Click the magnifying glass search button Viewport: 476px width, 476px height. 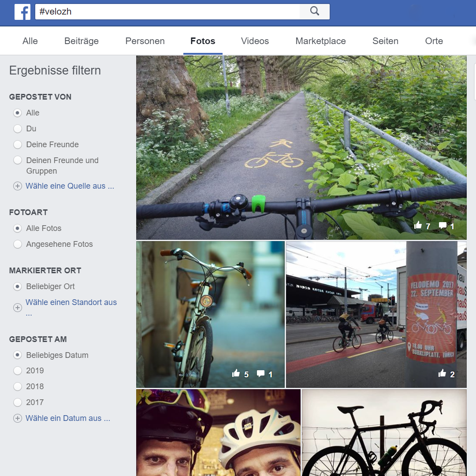pos(314,11)
